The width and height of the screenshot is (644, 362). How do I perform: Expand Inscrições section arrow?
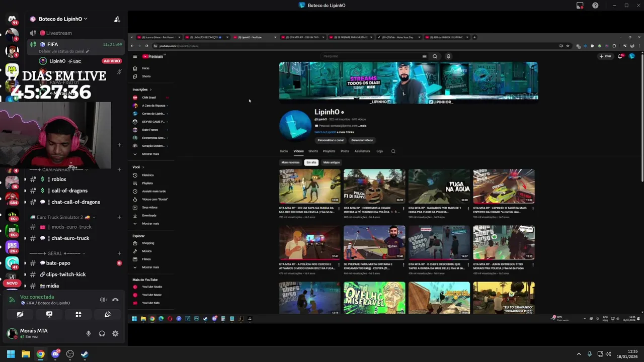click(150, 89)
